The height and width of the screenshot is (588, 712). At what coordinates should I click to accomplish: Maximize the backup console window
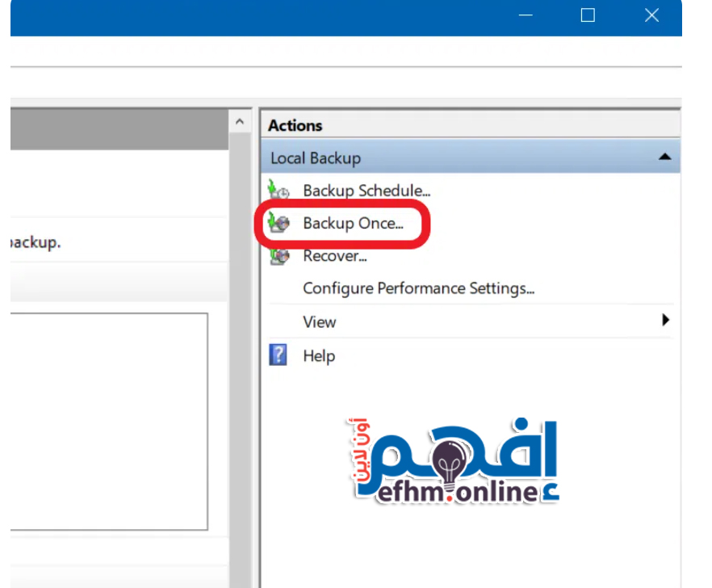[588, 15]
